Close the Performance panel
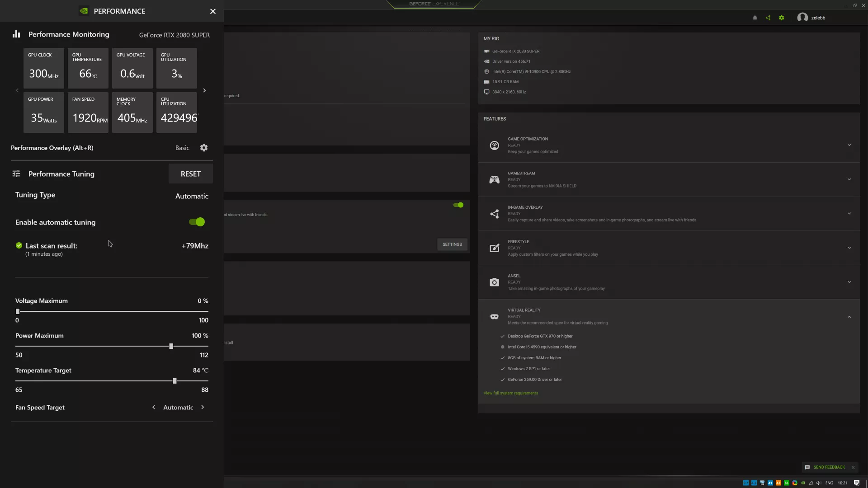The height and width of the screenshot is (488, 868). pos(213,11)
